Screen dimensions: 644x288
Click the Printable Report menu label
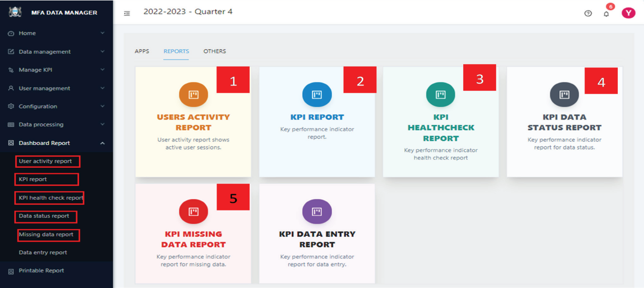point(41,270)
